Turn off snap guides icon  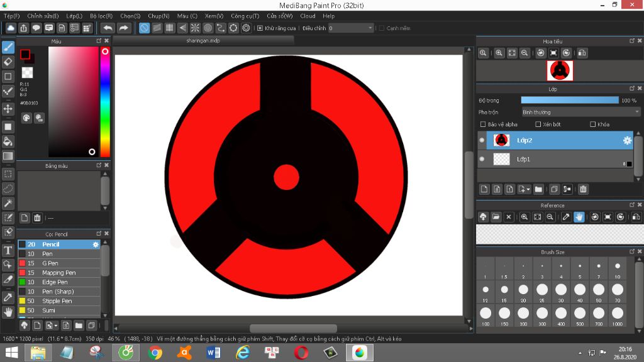144,28
